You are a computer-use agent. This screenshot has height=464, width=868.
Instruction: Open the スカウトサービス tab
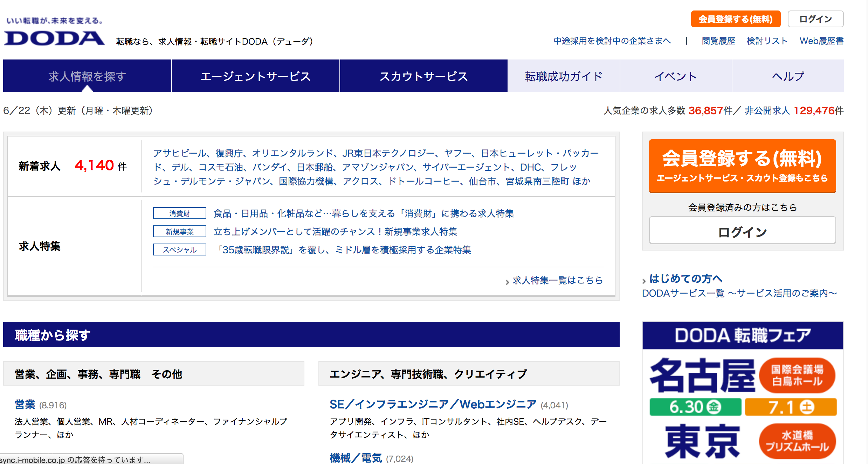pos(423,76)
